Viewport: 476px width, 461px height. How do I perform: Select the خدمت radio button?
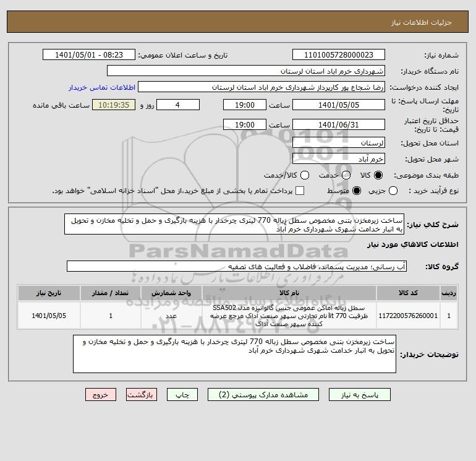346,175
